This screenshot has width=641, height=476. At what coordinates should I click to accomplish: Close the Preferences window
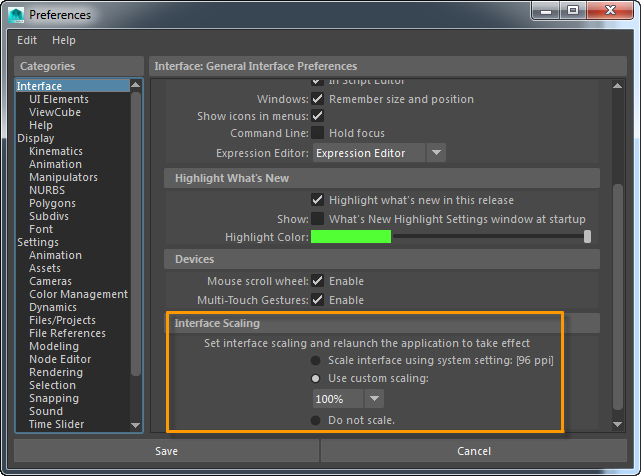(x=610, y=10)
